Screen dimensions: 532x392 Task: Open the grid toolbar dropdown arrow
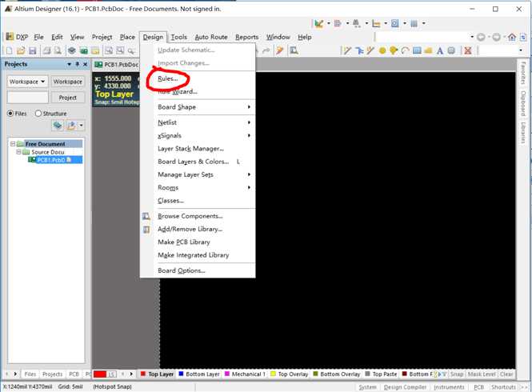pyautogui.click(x=423, y=23)
